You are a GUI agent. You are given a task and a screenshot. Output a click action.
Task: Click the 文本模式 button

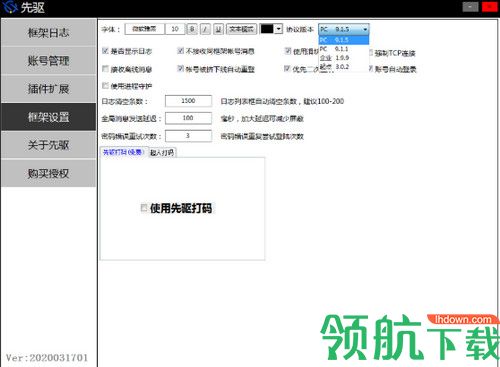[x=241, y=29]
